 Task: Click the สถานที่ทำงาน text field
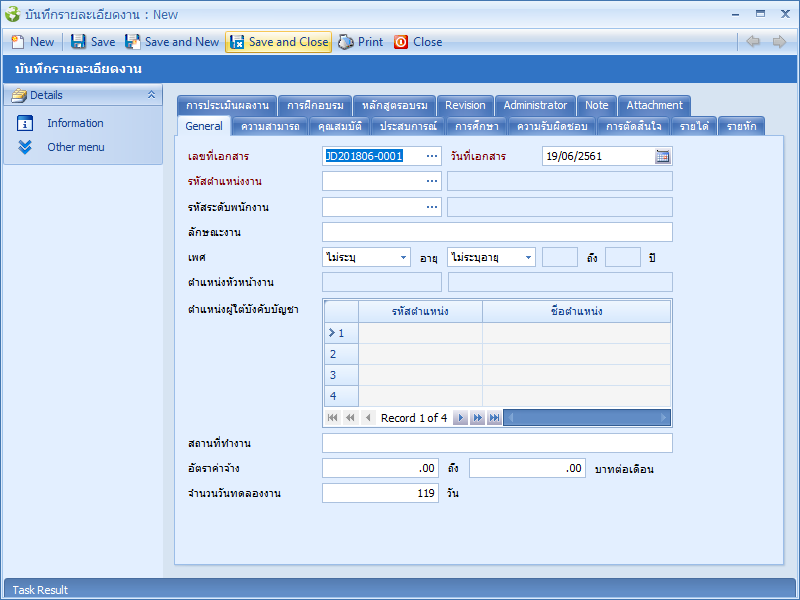pyautogui.click(x=497, y=443)
